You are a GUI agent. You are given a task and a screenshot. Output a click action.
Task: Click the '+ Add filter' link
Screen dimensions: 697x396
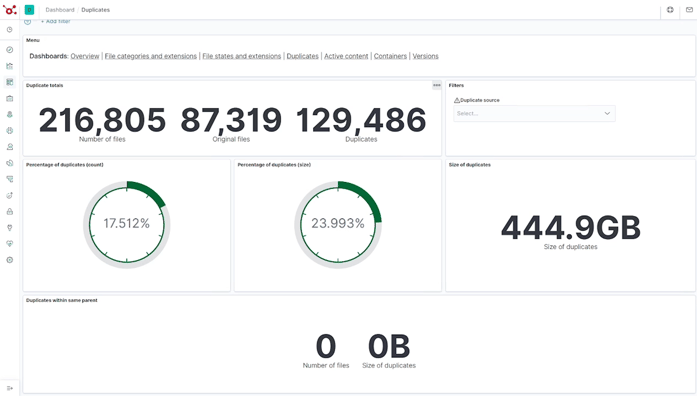tap(56, 21)
